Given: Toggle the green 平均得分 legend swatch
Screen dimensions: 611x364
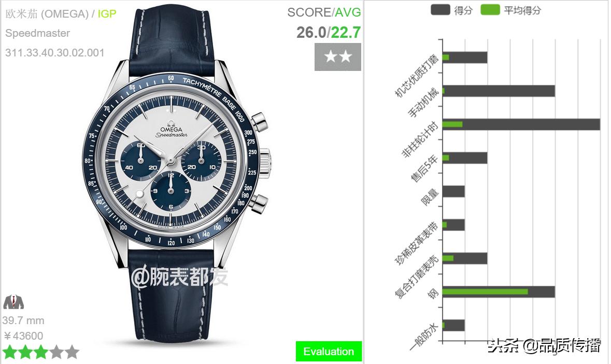Looking at the screenshot, I should click(490, 10).
